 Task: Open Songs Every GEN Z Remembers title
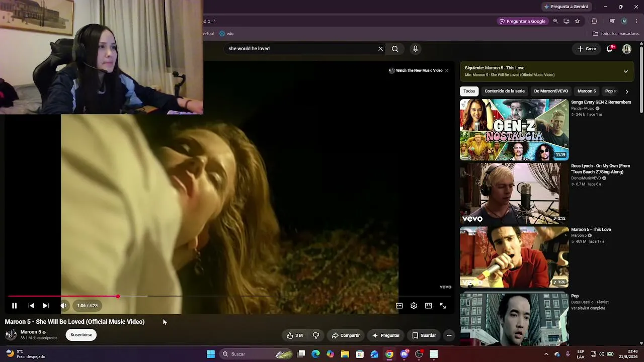601,102
